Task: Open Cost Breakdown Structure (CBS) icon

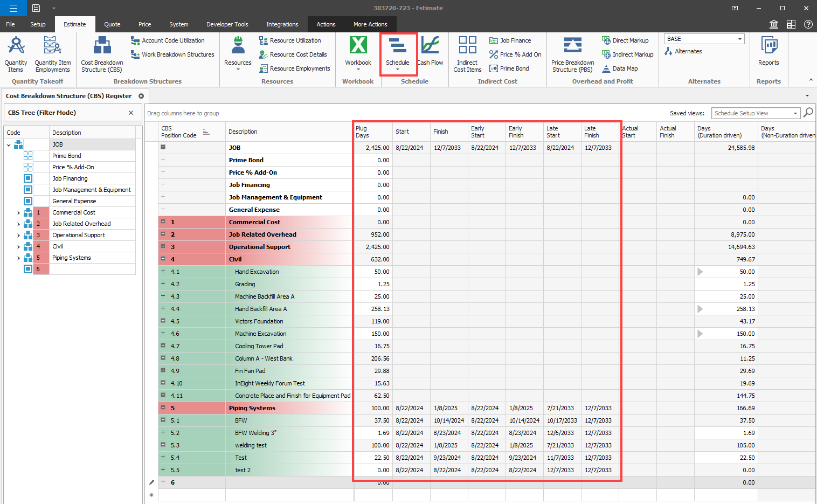Action: point(102,46)
